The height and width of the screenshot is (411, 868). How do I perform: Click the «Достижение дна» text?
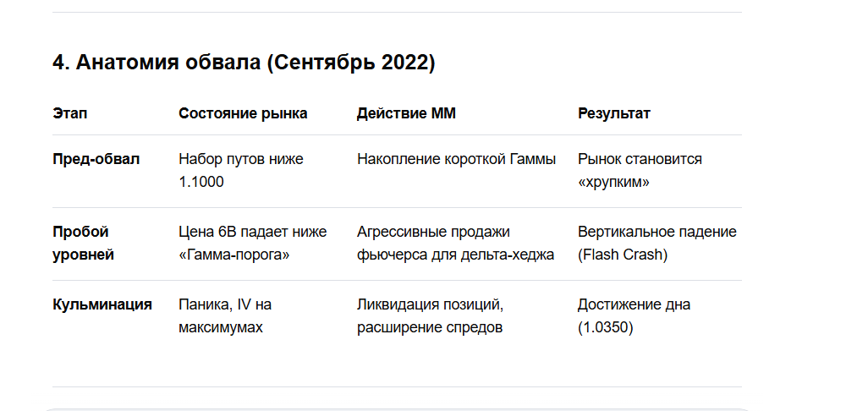click(x=634, y=304)
